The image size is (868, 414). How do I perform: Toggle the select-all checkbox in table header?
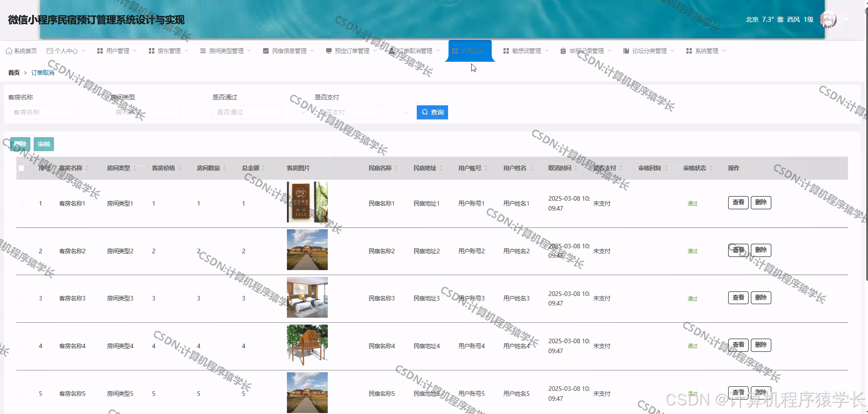coord(21,168)
